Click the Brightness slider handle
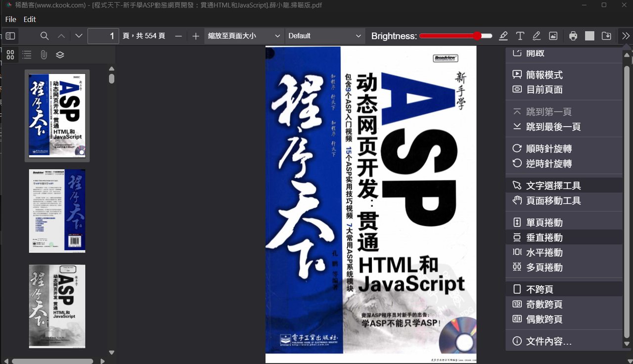The image size is (633, 364). 477,36
